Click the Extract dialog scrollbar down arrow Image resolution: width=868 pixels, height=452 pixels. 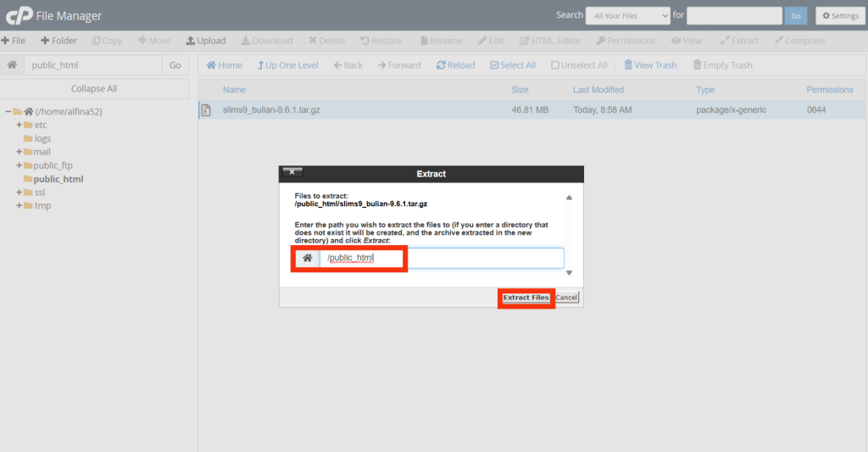(x=569, y=272)
